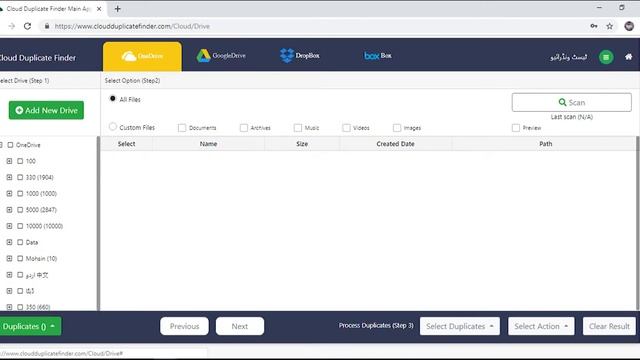Bookmark this page with star icon

click(609, 26)
